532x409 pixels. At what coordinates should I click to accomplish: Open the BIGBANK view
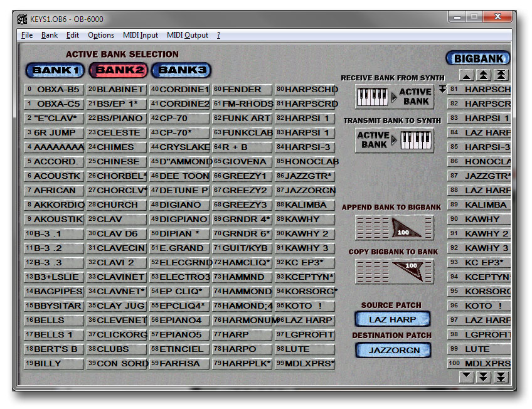coord(478,58)
